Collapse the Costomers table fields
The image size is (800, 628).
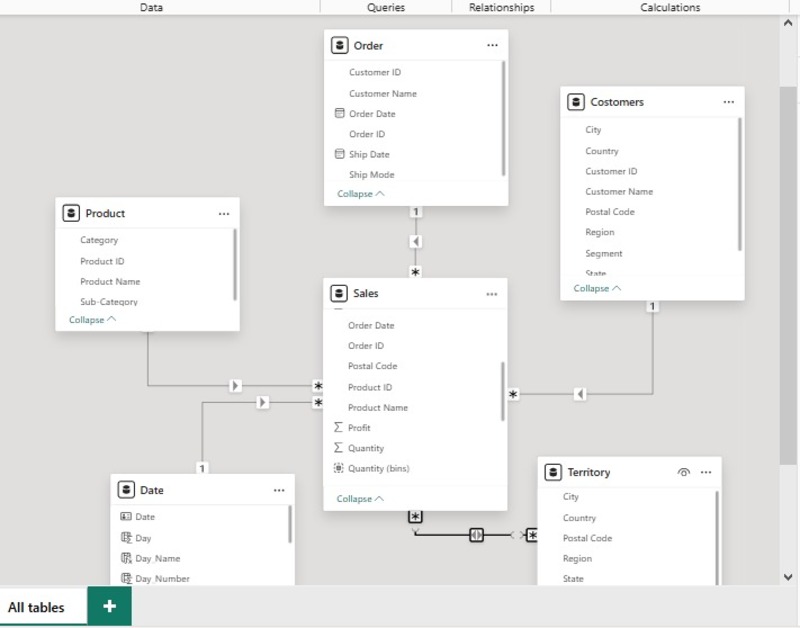point(597,288)
